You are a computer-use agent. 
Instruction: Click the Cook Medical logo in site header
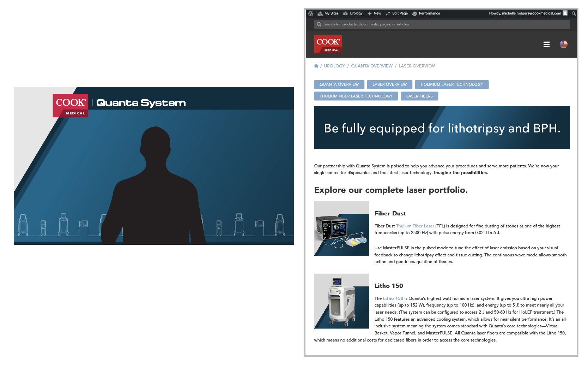coord(328,44)
